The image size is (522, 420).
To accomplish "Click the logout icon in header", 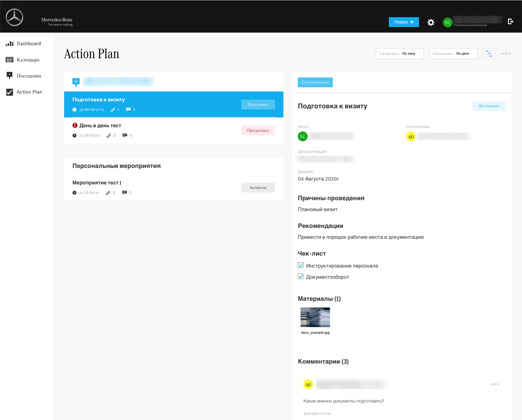I will (x=510, y=21).
